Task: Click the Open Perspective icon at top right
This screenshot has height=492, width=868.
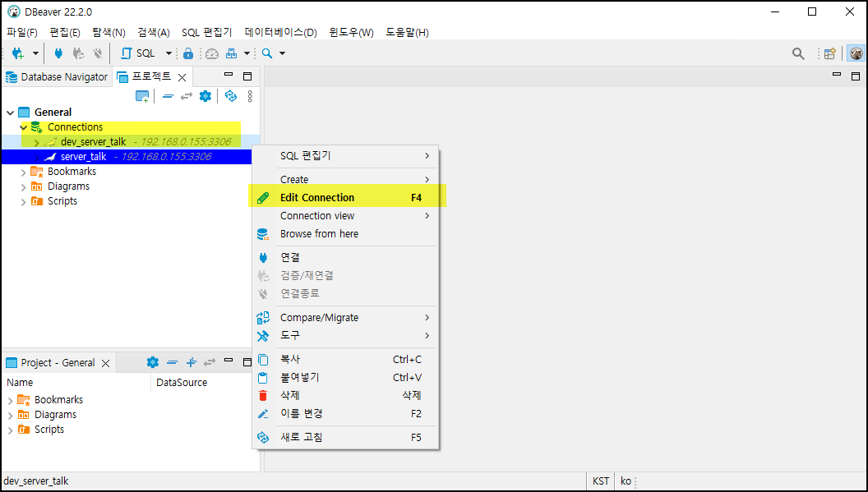Action: 829,53
